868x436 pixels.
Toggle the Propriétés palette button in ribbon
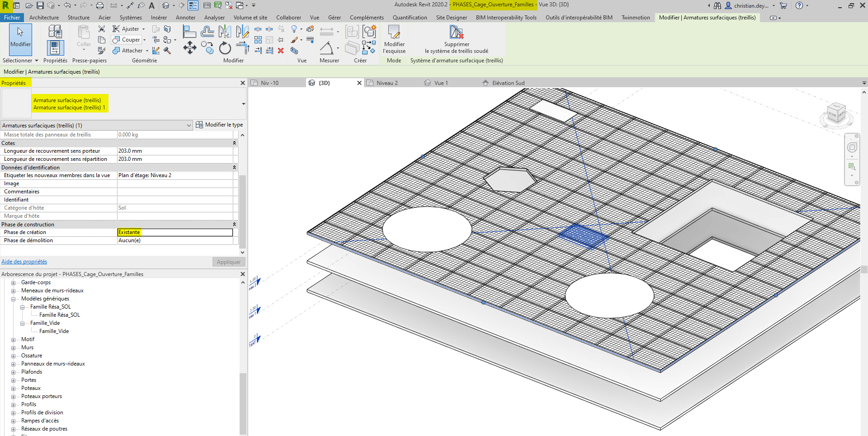coord(55,47)
